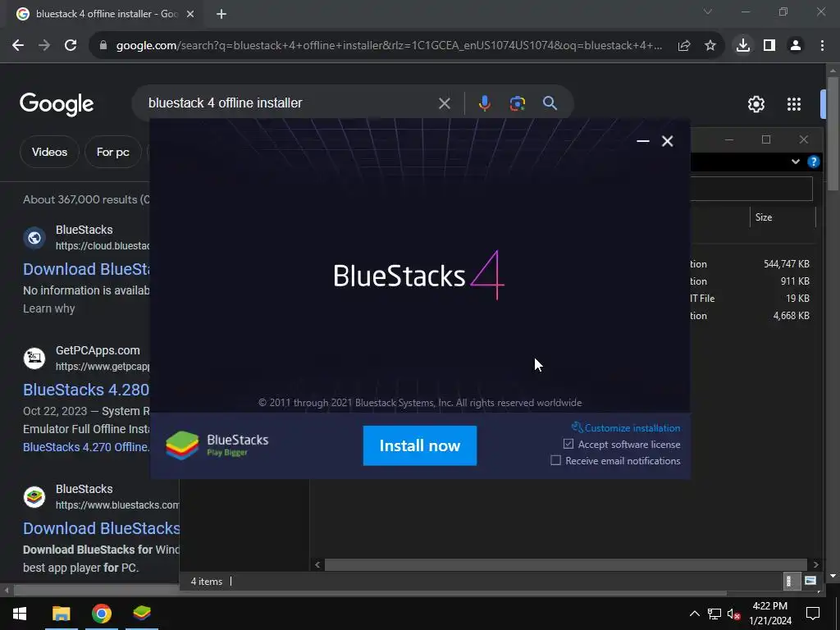Click the BlueStacks logo in installer footer
Viewport: 840px width, 630px height.
coord(217,445)
